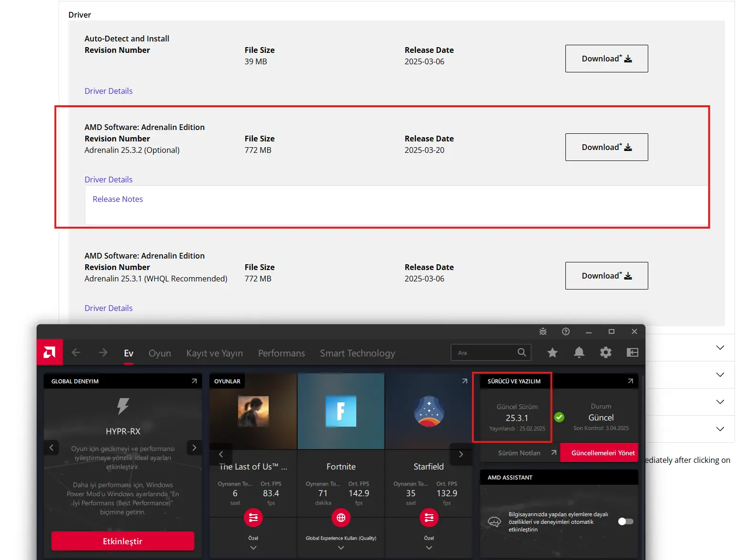Expand the Global Deneyim panel arrow

click(194, 381)
